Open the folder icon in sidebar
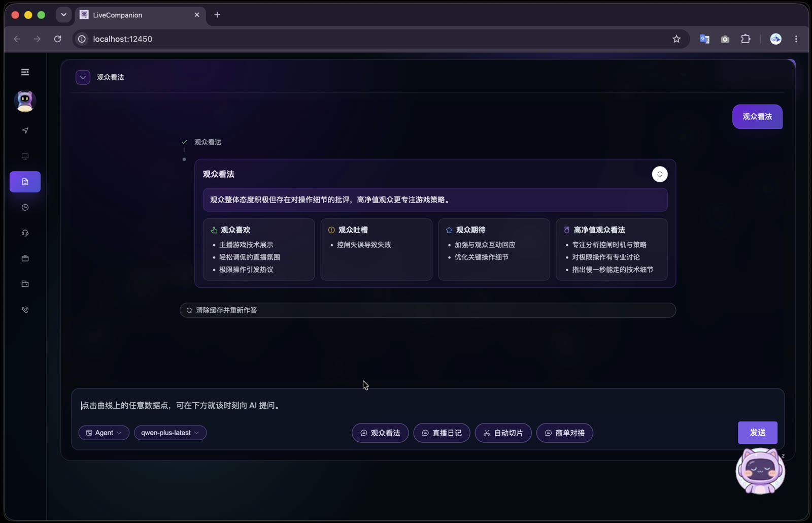 click(25, 284)
